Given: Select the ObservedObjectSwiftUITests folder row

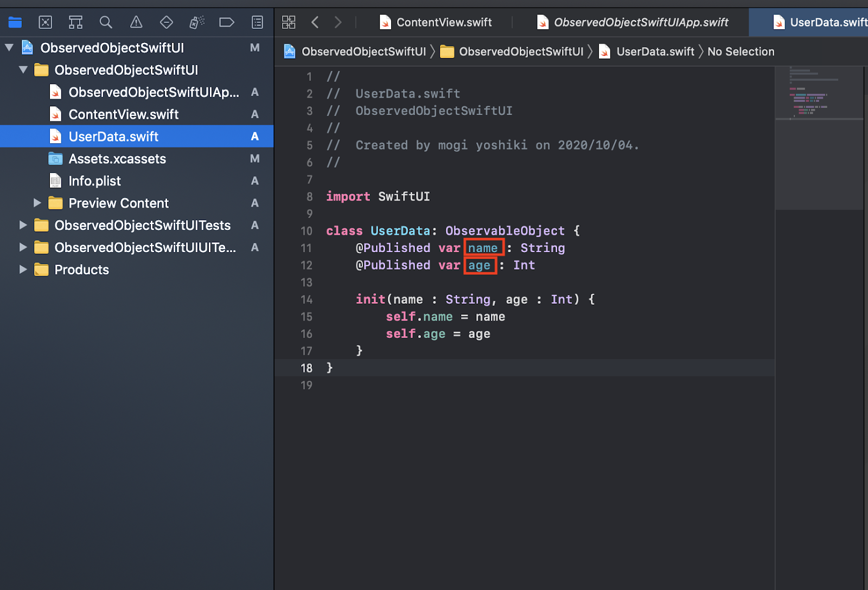Looking at the screenshot, I should click(137, 225).
